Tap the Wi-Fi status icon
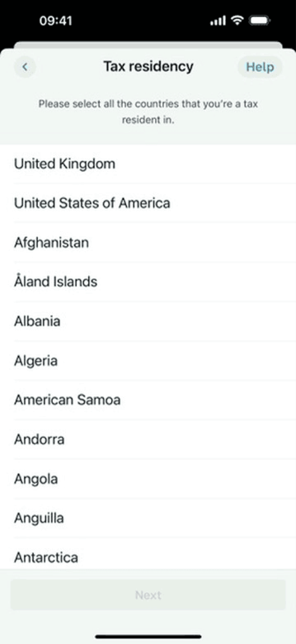This screenshot has width=296, height=644. click(x=237, y=20)
